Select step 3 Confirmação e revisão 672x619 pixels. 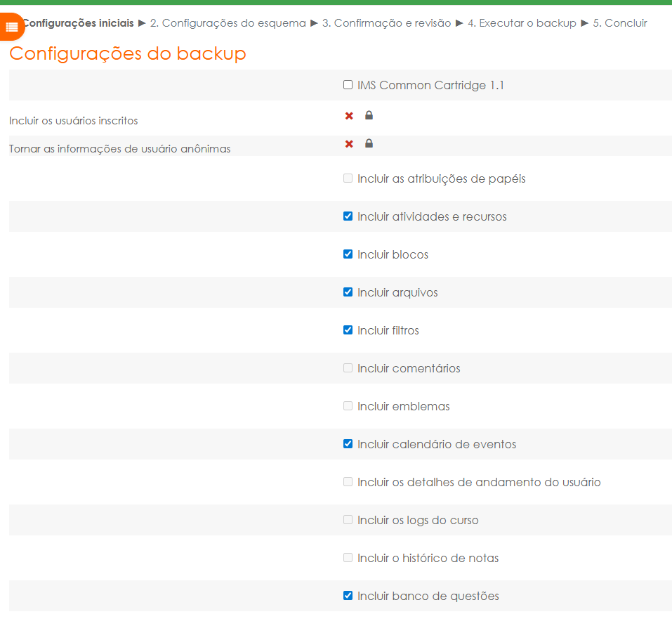[x=386, y=23]
